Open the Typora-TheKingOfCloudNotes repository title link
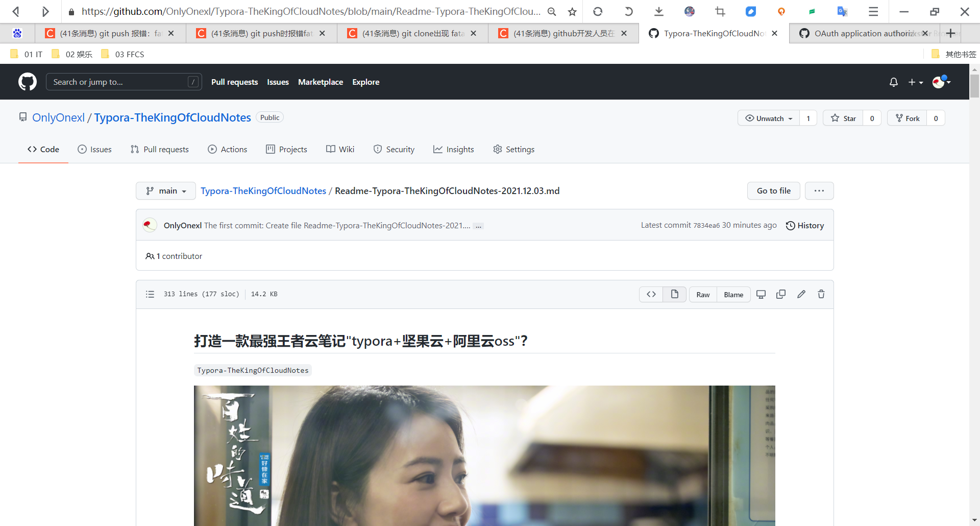980x526 pixels. [173, 117]
